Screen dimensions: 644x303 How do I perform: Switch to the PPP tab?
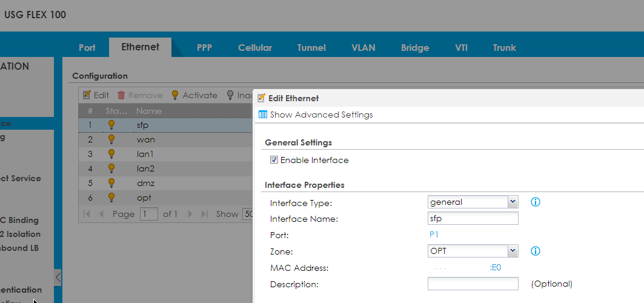(204, 47)
